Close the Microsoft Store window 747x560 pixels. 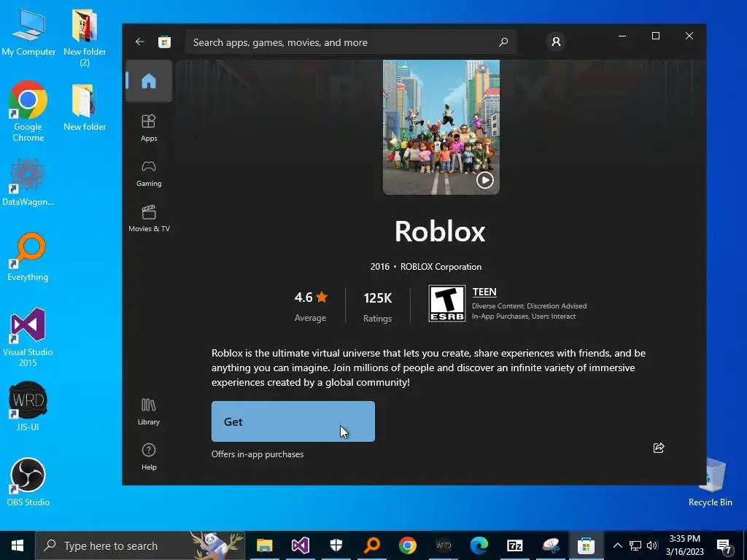(x=689, y=36)
